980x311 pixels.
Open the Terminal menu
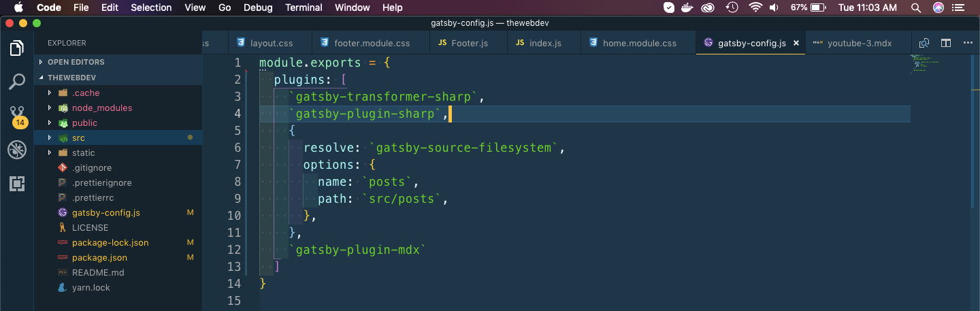(x=304, y=7)
